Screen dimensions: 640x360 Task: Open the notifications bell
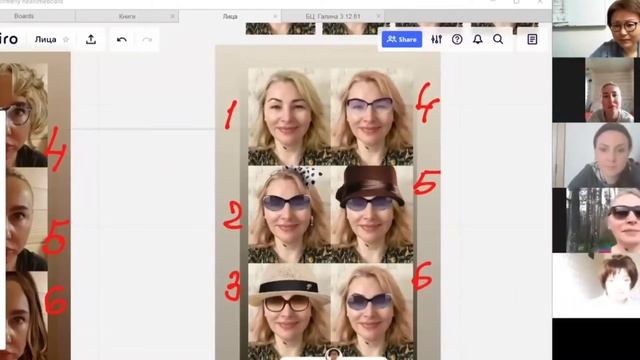click(x=478, y=39)
